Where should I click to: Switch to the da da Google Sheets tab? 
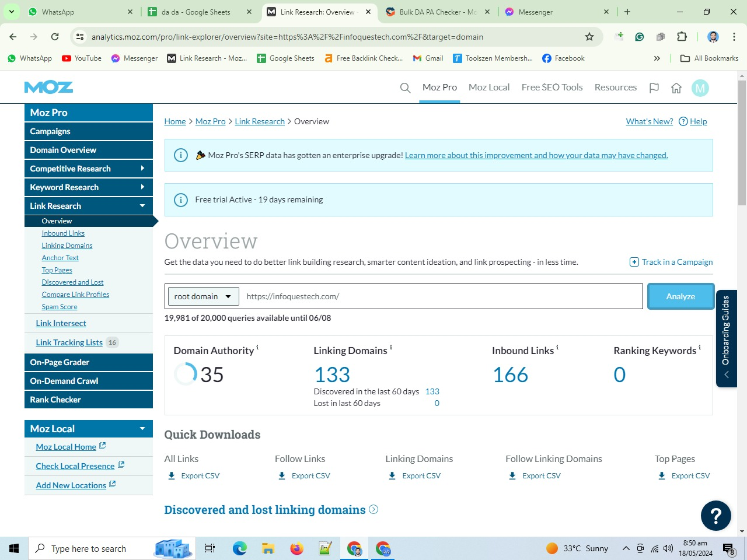pyautogui.click(x=200, y=12)
